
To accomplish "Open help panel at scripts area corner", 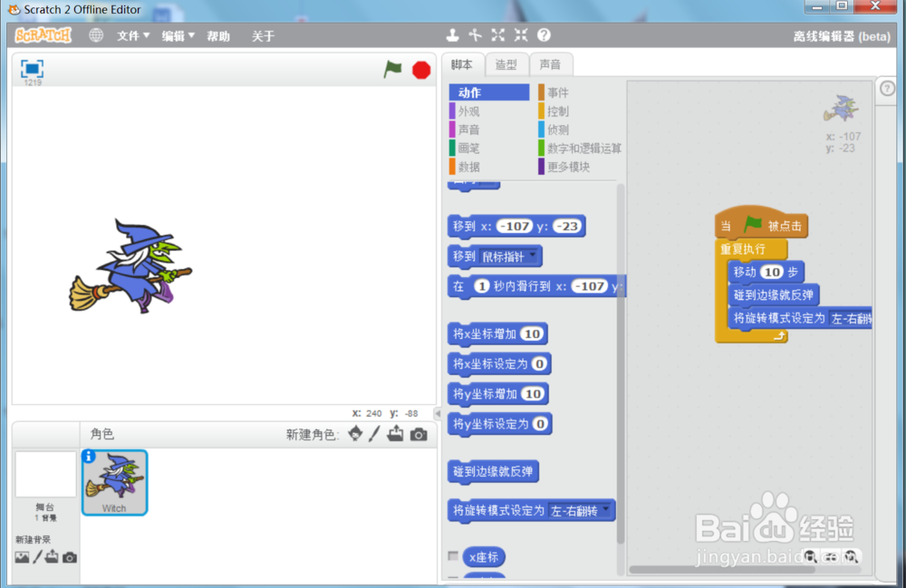I will [x=887, y=89].
